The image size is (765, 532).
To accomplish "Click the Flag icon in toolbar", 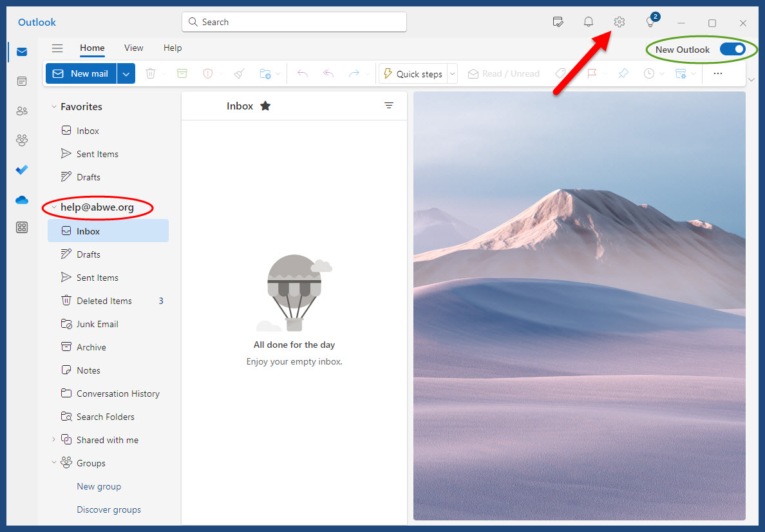I will click(x=592, y=73).
